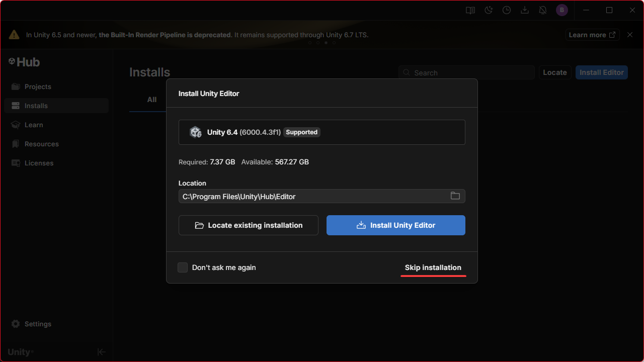Select the second banner carousel dot
The image size is (644, 362).
[318, 43]
